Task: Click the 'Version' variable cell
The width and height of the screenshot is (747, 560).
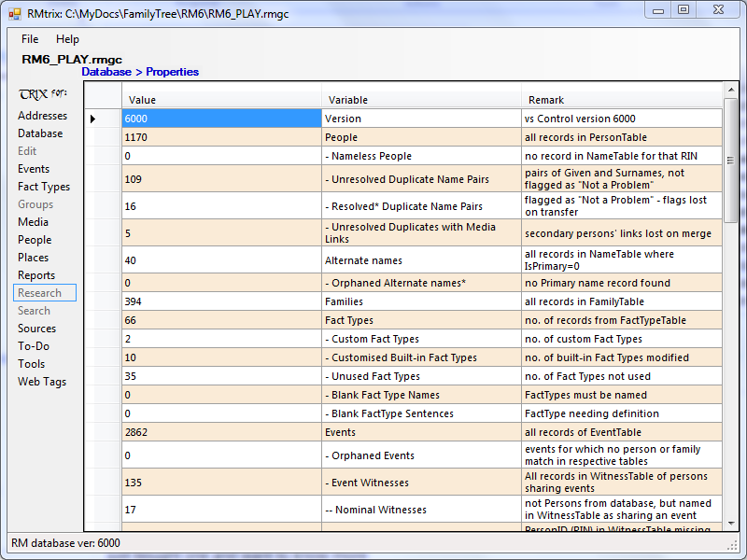Action: pos(422,119)
